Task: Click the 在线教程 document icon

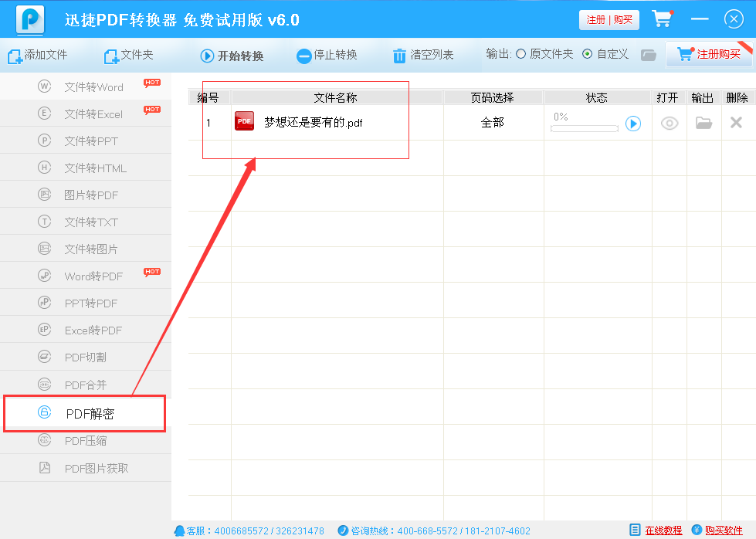Action: (635, 530)
